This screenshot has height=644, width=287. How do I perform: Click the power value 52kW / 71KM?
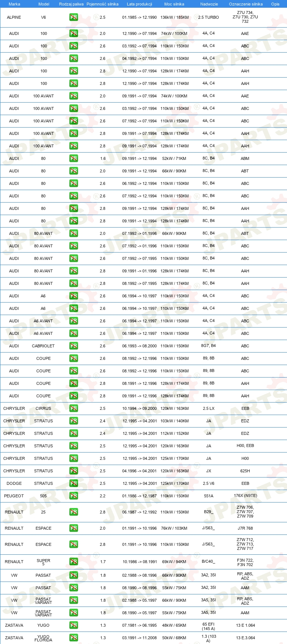174,158
